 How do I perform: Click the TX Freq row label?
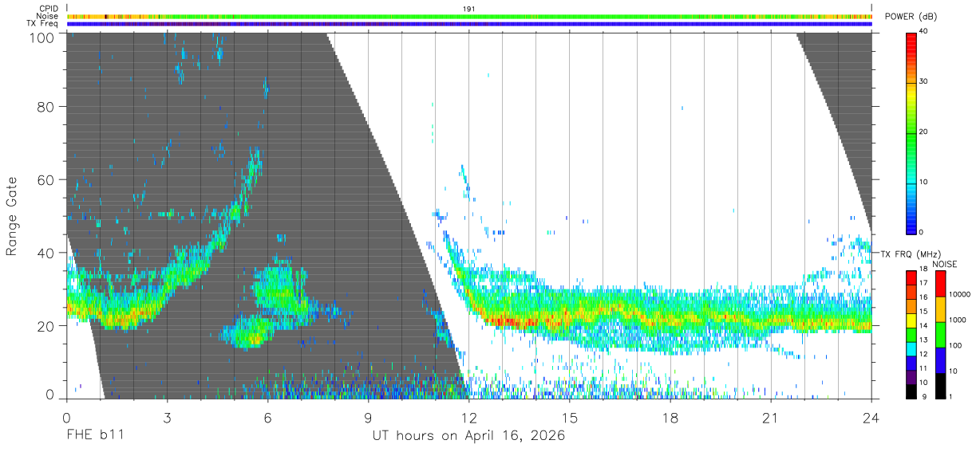click(x=43, y=24)
